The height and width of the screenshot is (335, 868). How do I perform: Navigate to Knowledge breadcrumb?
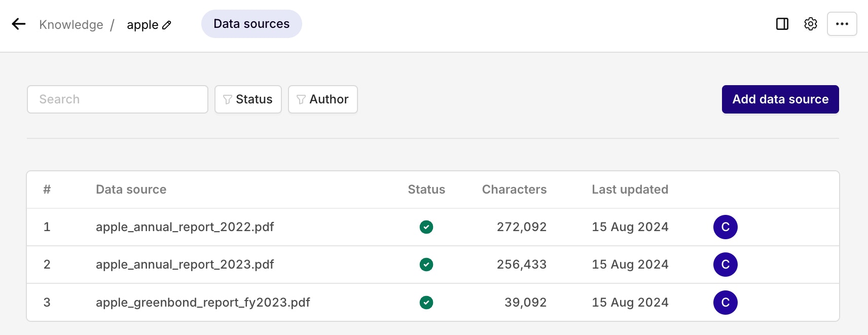pos(71,25)
